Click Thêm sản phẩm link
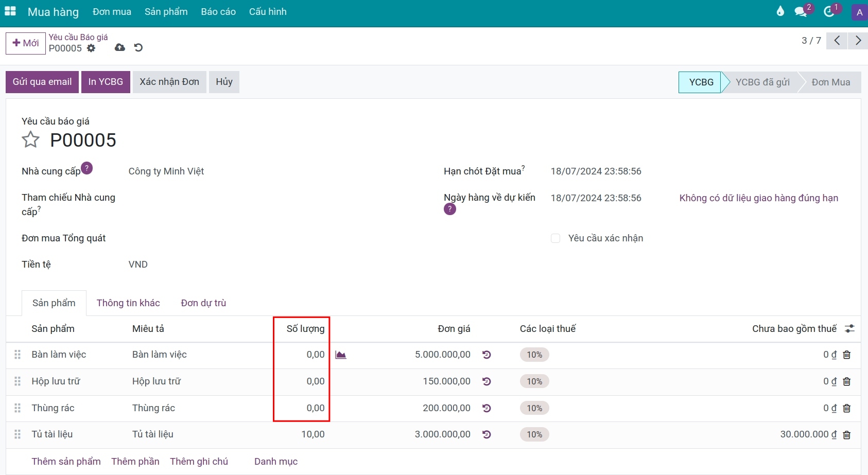The image size is (868, 475). [x=66, y=462]
